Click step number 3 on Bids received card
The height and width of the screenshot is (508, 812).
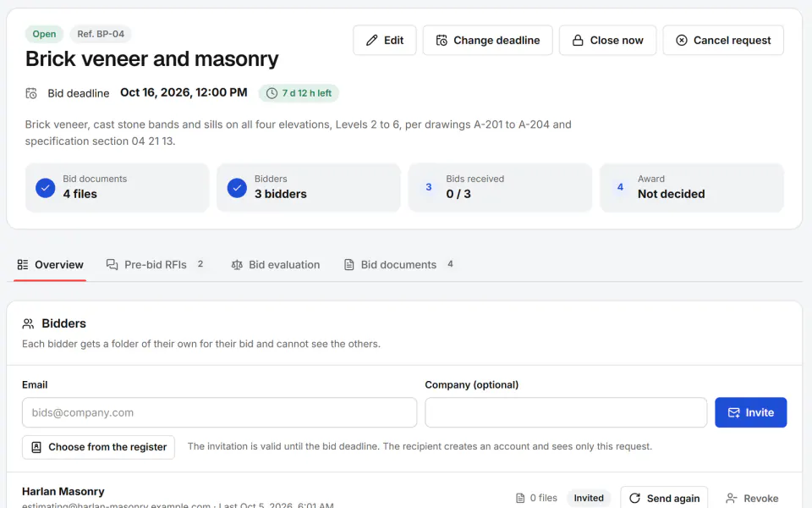pos(429,187)
